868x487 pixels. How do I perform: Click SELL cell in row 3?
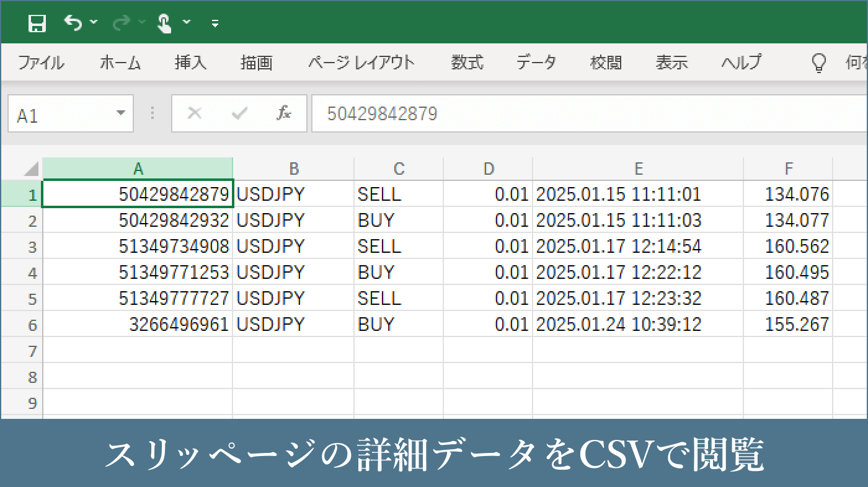click(399, 246)
